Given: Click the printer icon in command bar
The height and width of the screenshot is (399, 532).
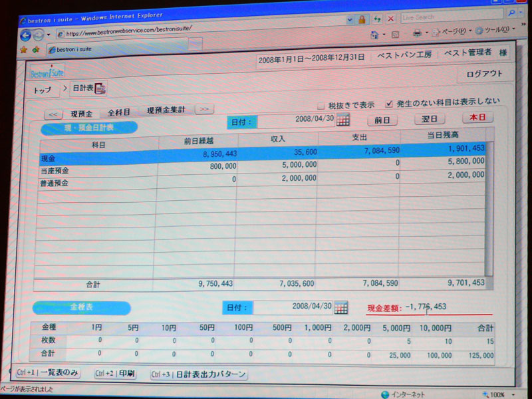Looking at the screenshot, I should [417, 33].
